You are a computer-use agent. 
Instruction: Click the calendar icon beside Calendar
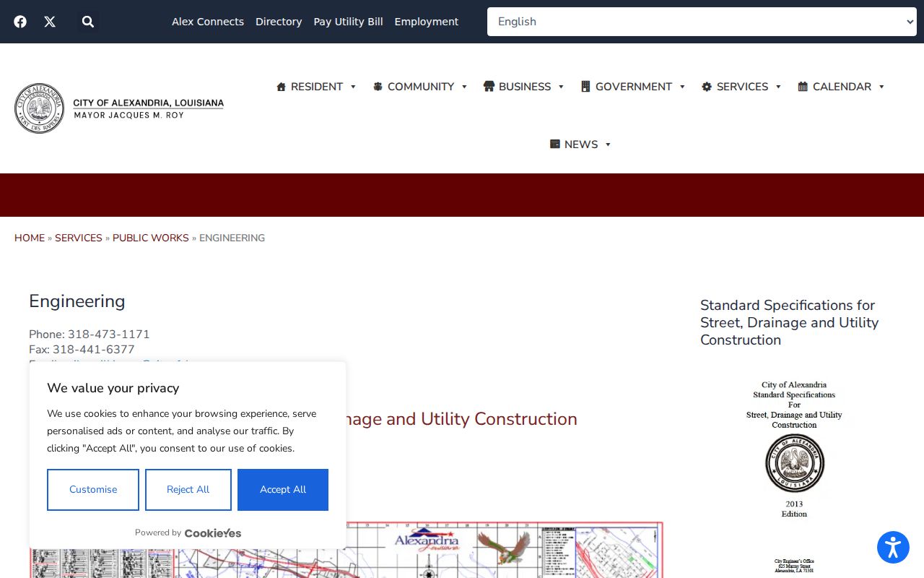click(x=803, y=87)
